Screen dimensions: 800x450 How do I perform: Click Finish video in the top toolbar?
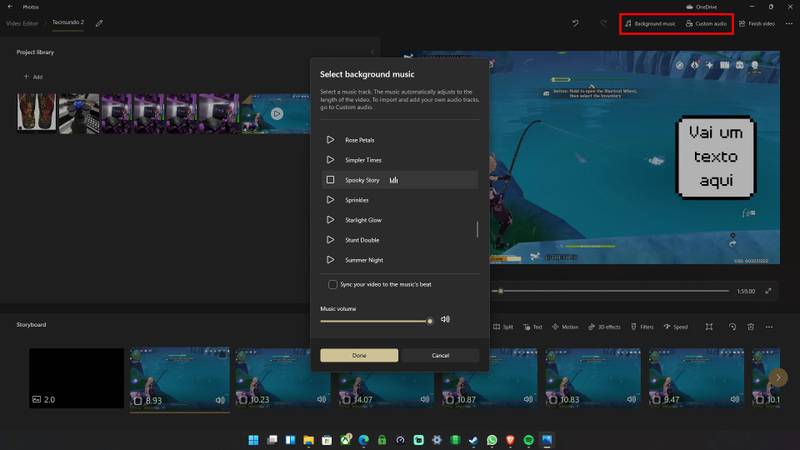point(757,23)
